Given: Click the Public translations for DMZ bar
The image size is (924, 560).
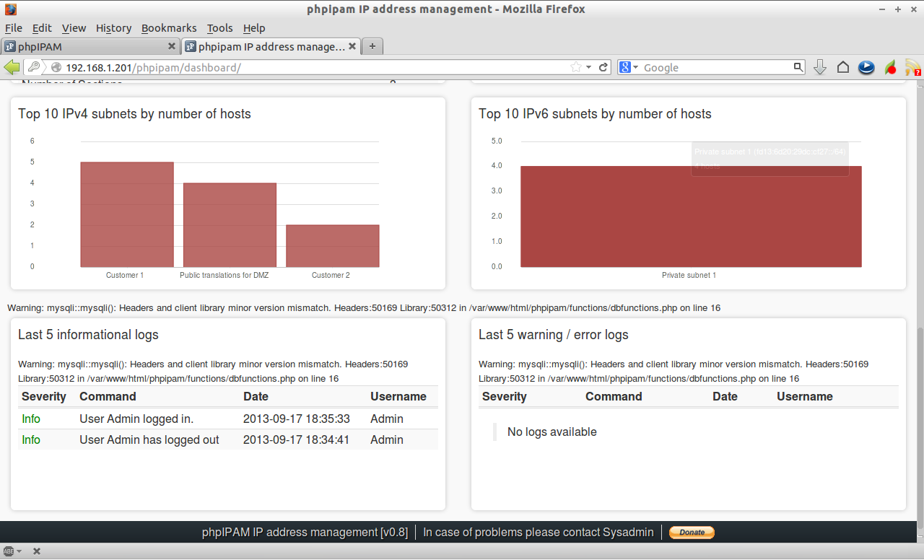Looking at the screenshot, I should [x=230, y=225].
